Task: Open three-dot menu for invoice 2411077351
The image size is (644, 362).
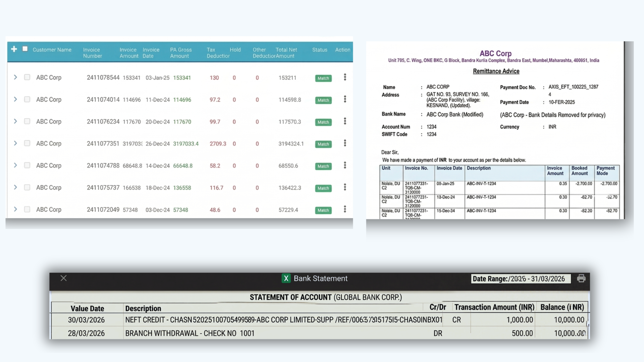Action: (x=345, y=143)
